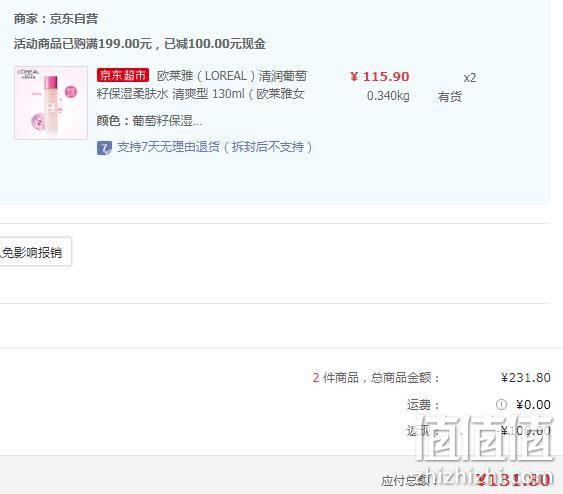Click the ¥231.80 total goods amount
563x494 pixels.
[526, 378]
